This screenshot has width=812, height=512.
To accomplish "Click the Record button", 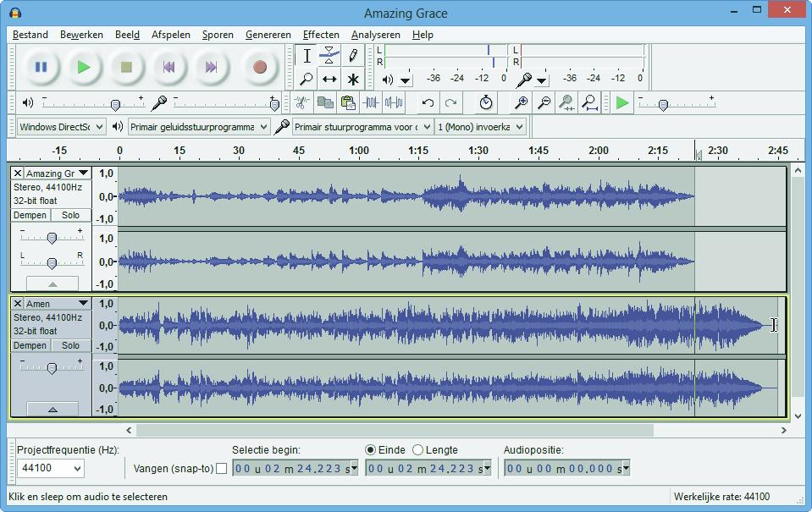I will tap(260, 67).
